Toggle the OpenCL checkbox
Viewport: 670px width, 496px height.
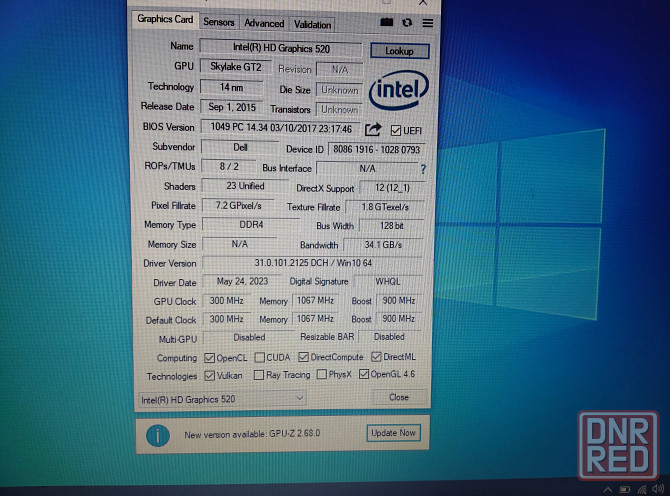click(x=209, y=358)
